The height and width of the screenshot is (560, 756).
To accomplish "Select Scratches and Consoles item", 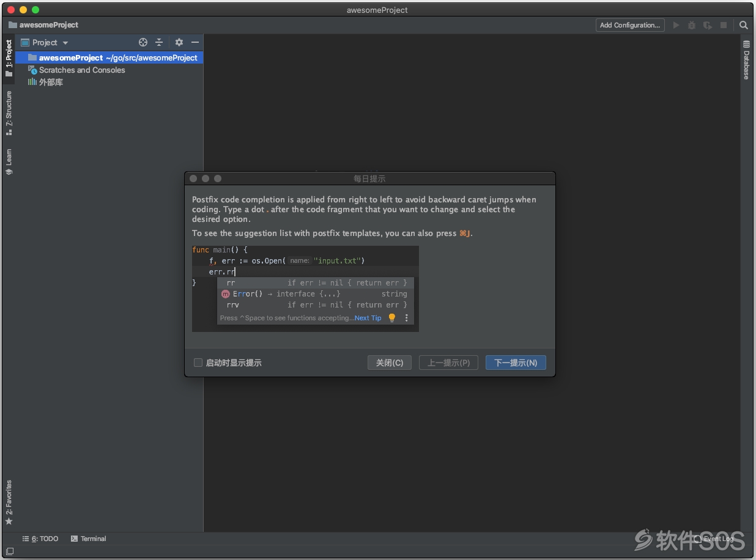I will [x=82, y=70].
